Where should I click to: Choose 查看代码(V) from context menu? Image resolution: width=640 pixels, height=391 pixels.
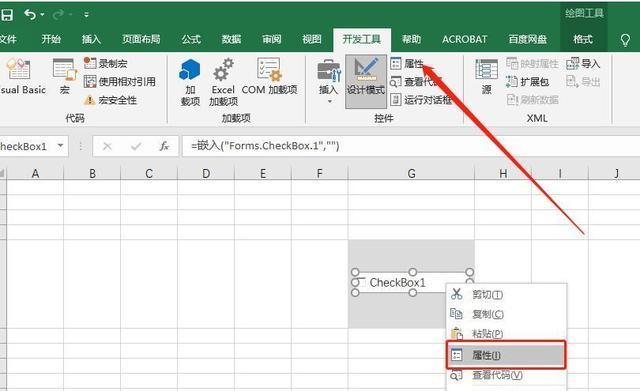click(506, 375)
